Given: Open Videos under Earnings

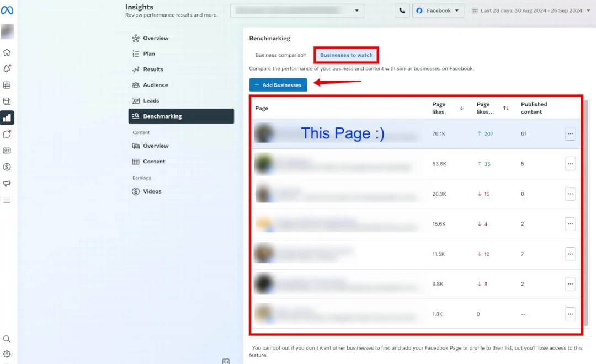Looking at the screenshot, I should coord(182,191).
